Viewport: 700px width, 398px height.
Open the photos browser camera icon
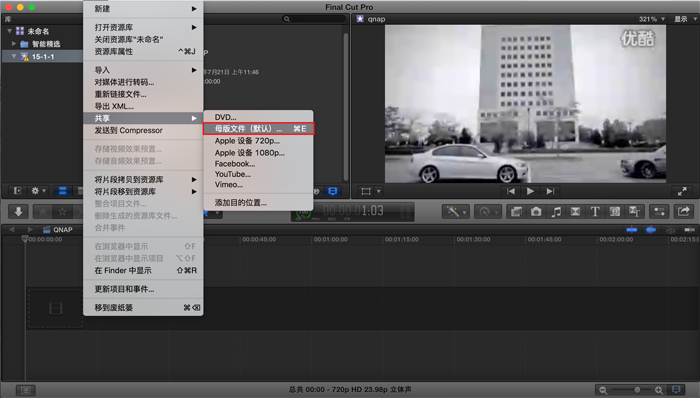point(536,211)
